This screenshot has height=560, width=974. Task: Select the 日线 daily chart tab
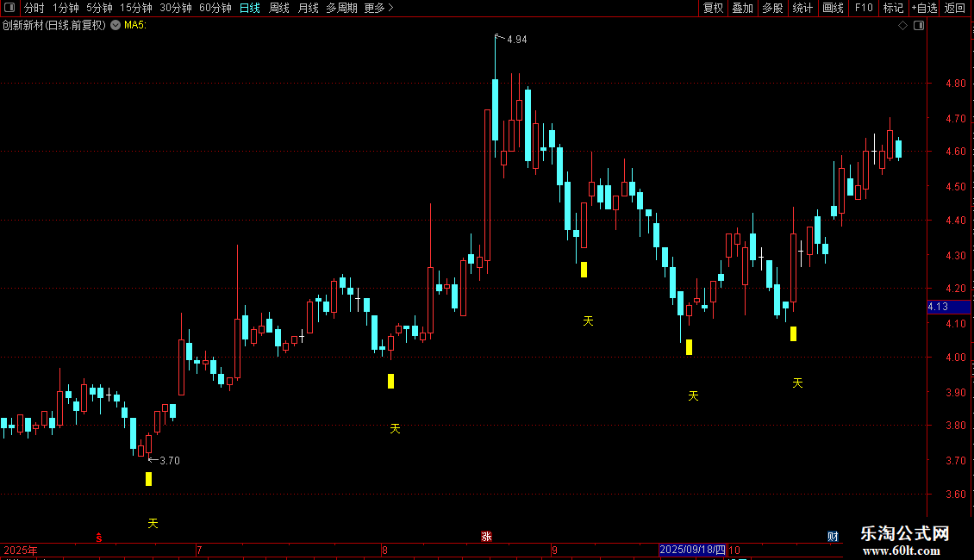point(250,8)
